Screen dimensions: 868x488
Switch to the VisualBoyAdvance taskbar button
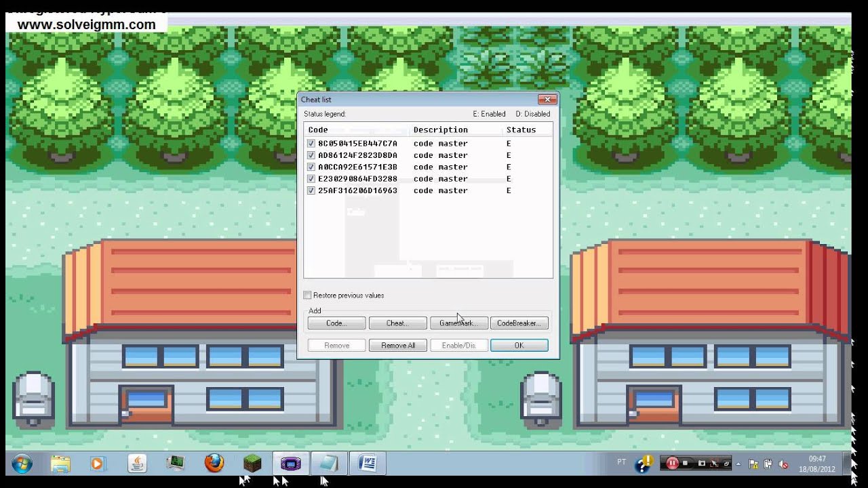[x=291, y=464]
